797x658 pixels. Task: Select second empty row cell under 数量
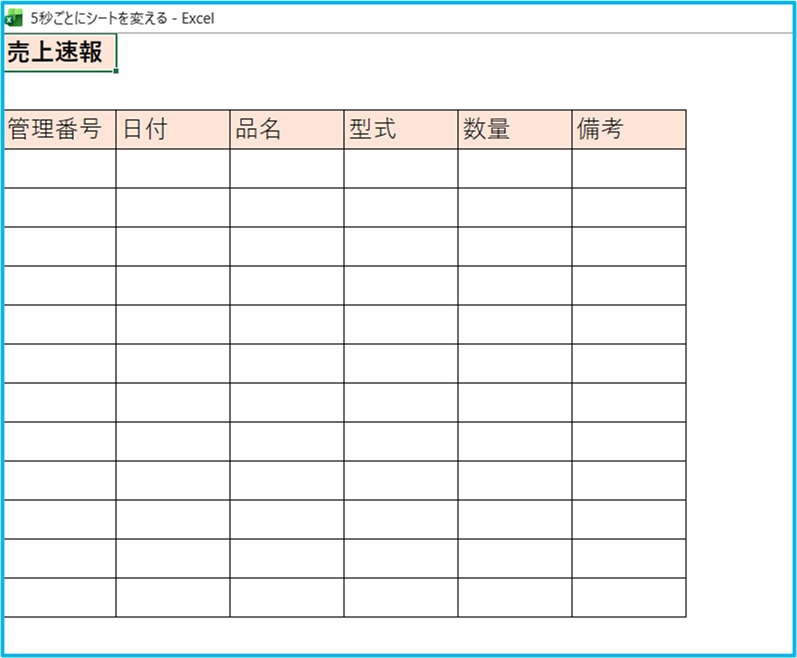514,207
